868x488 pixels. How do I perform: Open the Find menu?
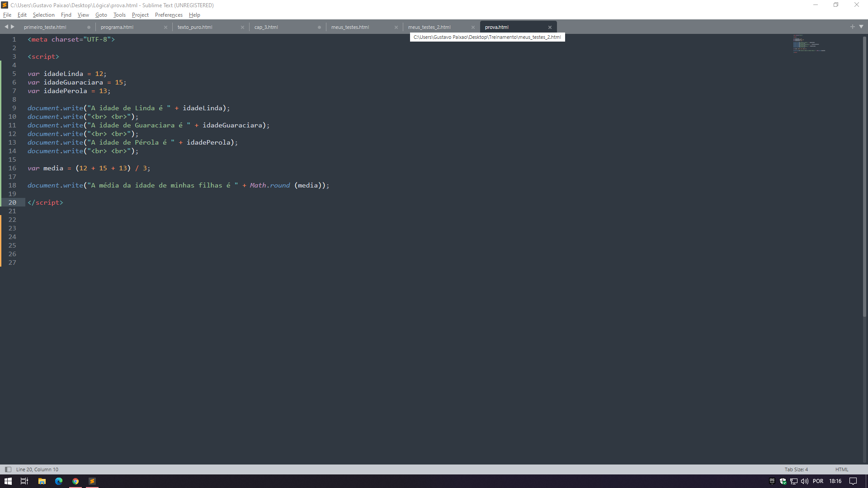coord(66,15)
